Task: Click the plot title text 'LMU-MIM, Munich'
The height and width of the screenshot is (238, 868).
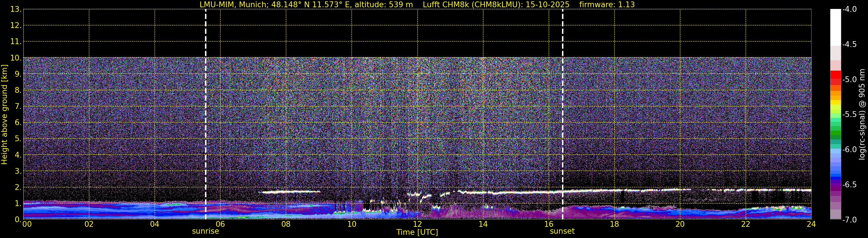Action: pyautogui.click(x=234, y=4)
